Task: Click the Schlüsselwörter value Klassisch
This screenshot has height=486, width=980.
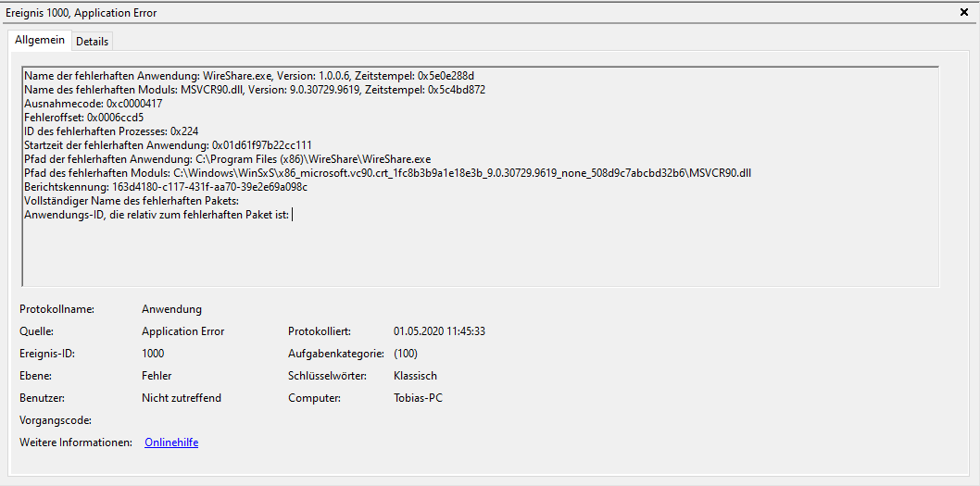Action: point(415,376)
